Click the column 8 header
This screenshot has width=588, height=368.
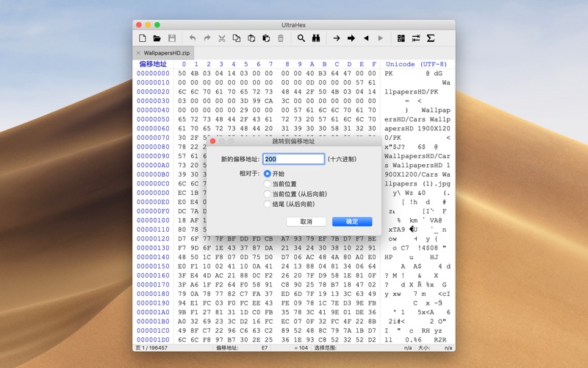click(x=287, y=64)
